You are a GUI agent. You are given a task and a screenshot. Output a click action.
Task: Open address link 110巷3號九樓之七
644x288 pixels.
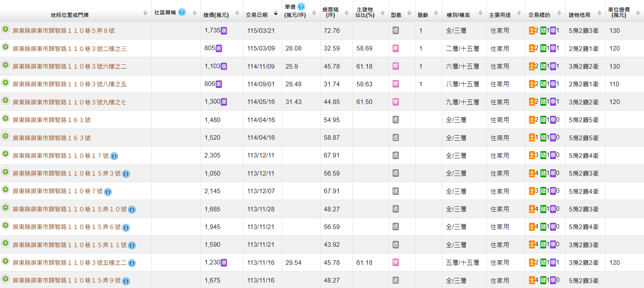coord(69,102)
